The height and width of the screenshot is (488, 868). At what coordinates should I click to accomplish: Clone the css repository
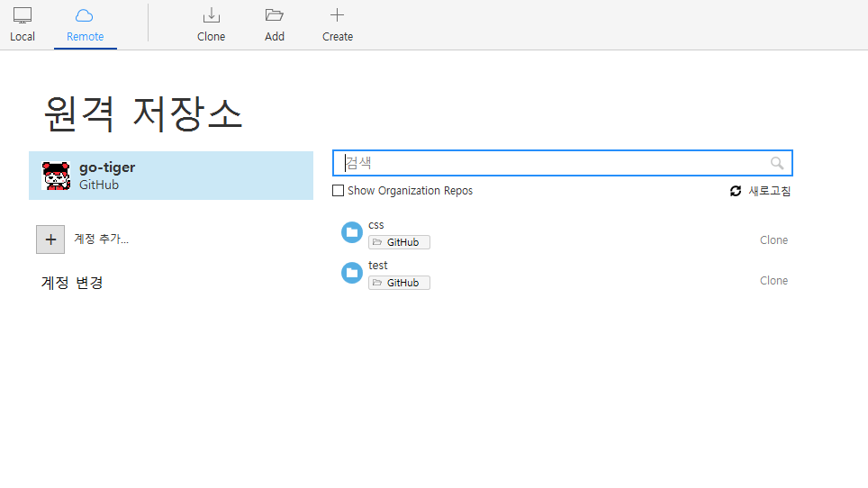(773, 240)
